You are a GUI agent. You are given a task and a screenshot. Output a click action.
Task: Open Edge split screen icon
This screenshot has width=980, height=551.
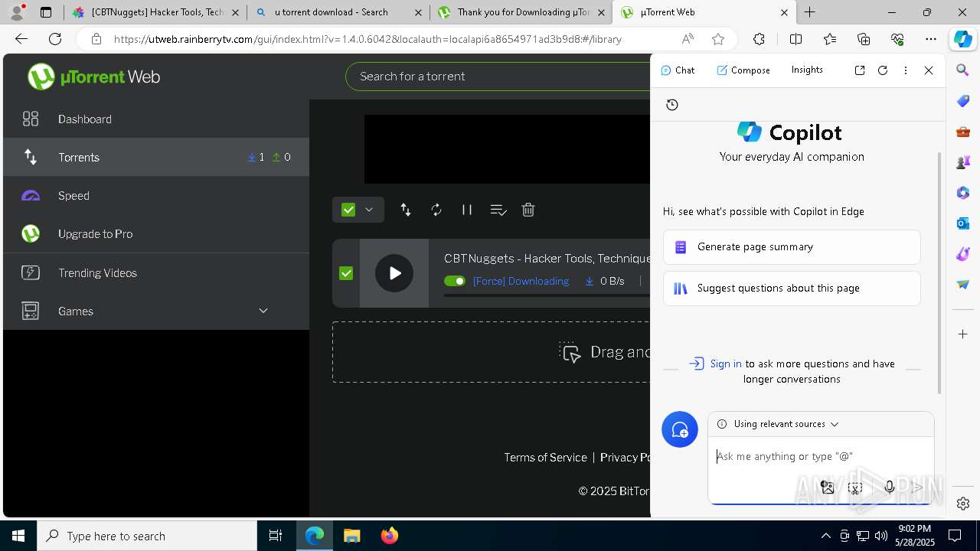795,39
